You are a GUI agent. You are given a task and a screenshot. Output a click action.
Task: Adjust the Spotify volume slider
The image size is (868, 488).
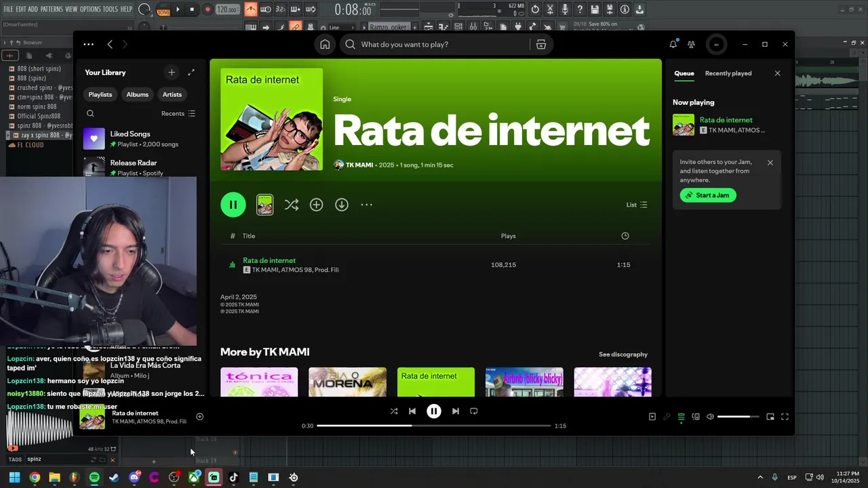[x=738, y=417]
